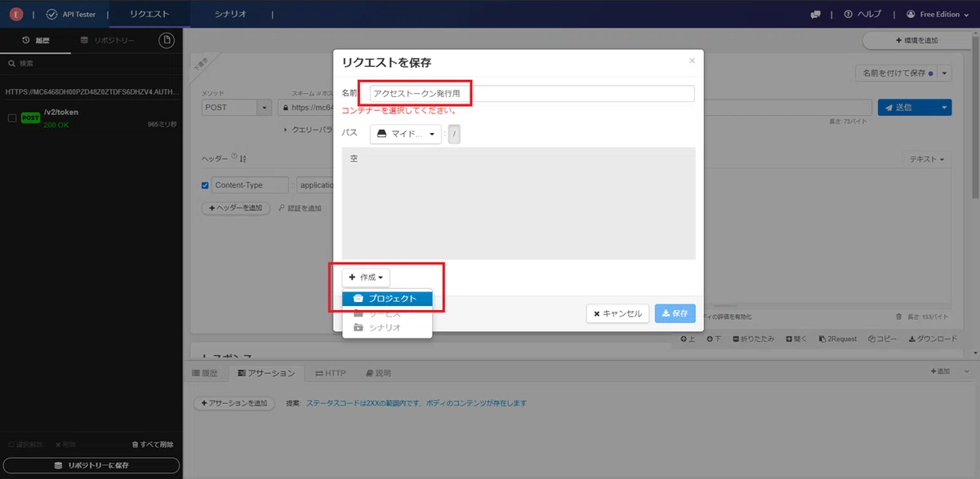Open the ヘルプ help menu

862,15
